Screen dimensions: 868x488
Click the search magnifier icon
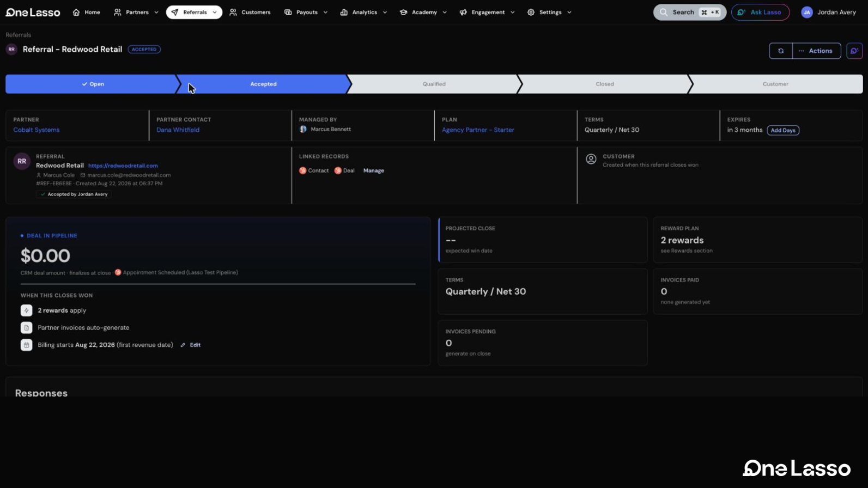(x=664, y=12)
